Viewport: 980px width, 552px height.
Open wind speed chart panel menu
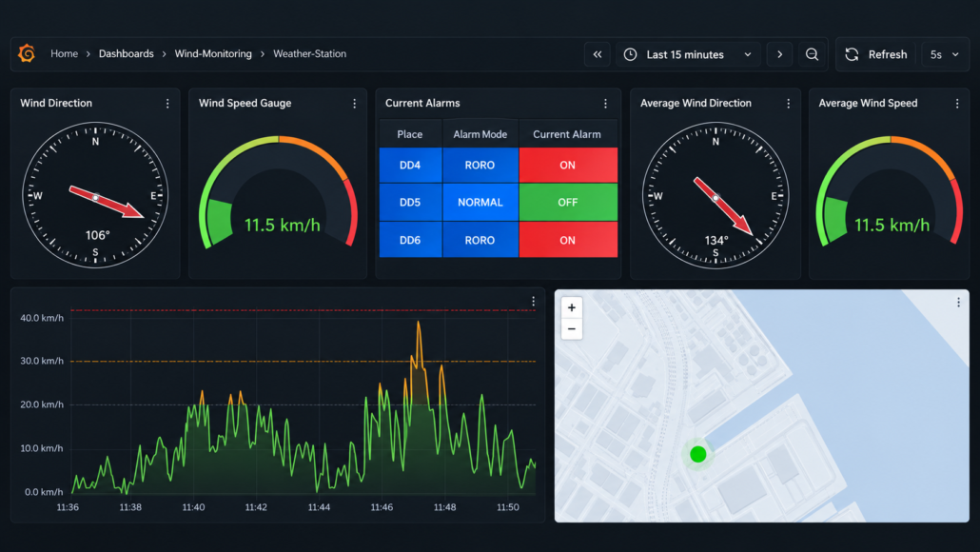tap(533, 302)
